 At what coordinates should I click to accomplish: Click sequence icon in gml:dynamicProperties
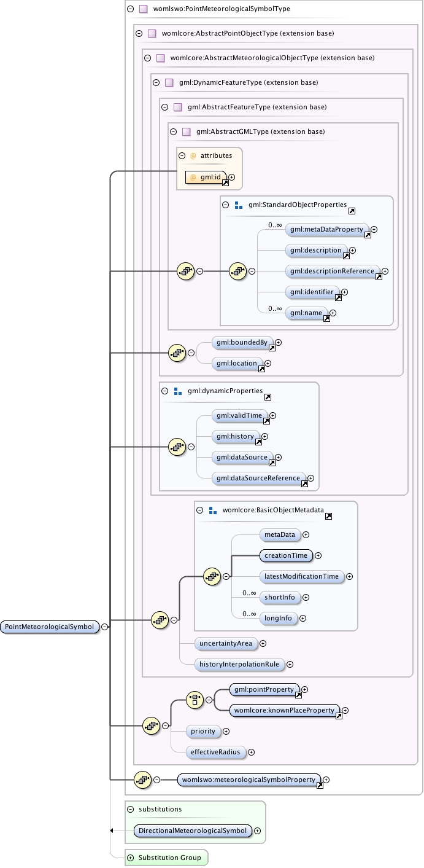(x=177, y=447)
